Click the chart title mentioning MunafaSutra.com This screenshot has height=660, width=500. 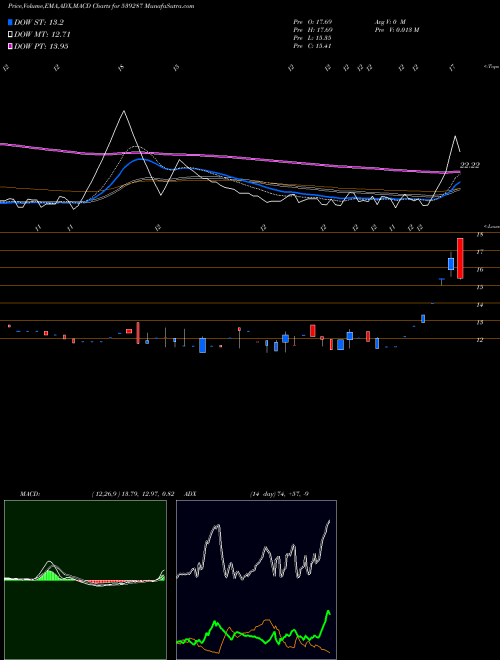tap(101, 6)
